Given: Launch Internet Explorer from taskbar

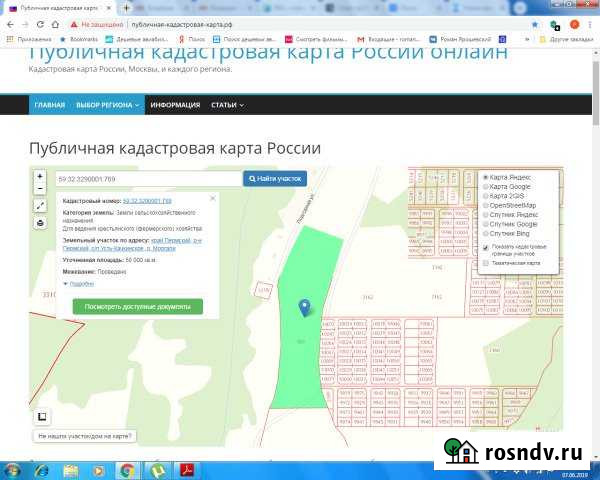Looking at the screenshot, I should pos(41,471).
